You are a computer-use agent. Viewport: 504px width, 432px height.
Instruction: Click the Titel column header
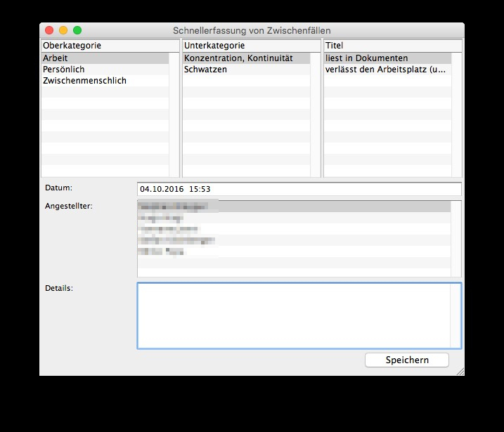point(392,46)
